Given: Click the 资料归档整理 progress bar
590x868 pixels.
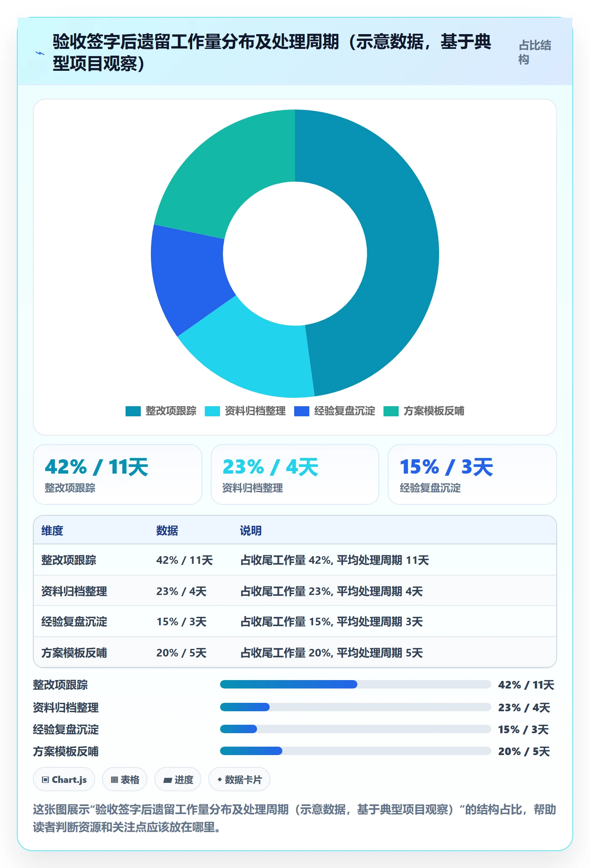Looking at the screenshot, I should [x=355, y=707].
